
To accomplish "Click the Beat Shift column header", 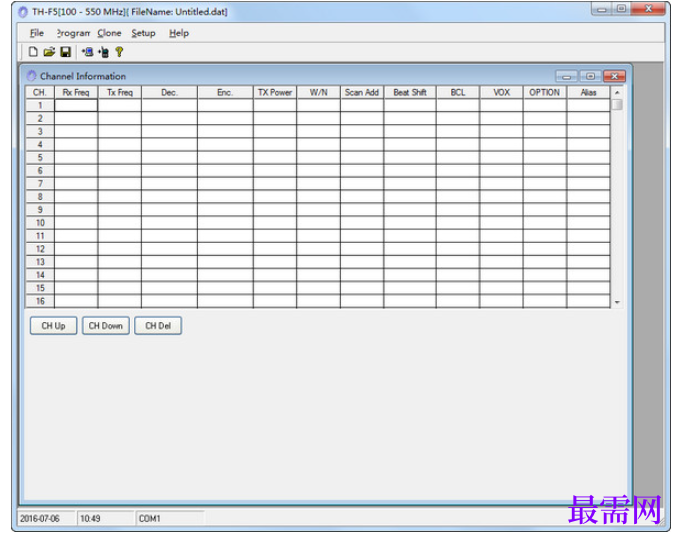I will point(410,92).
